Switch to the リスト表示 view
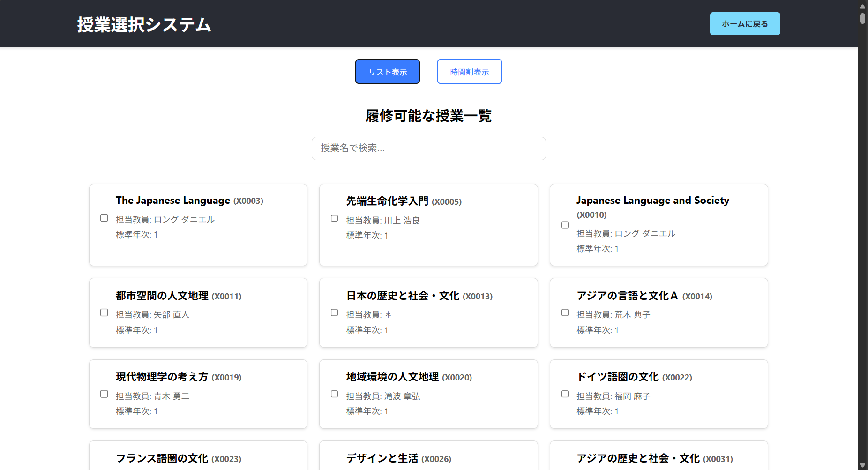 387,72
